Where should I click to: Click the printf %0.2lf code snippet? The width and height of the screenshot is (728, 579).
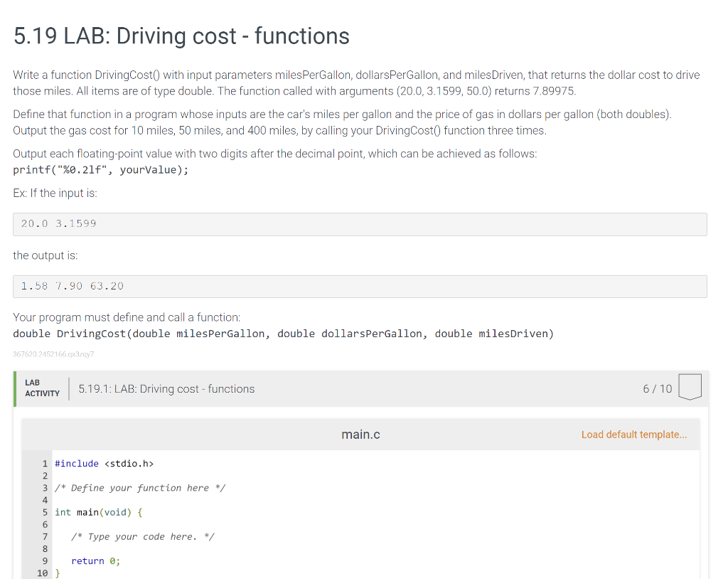click(x=100, y=169)
